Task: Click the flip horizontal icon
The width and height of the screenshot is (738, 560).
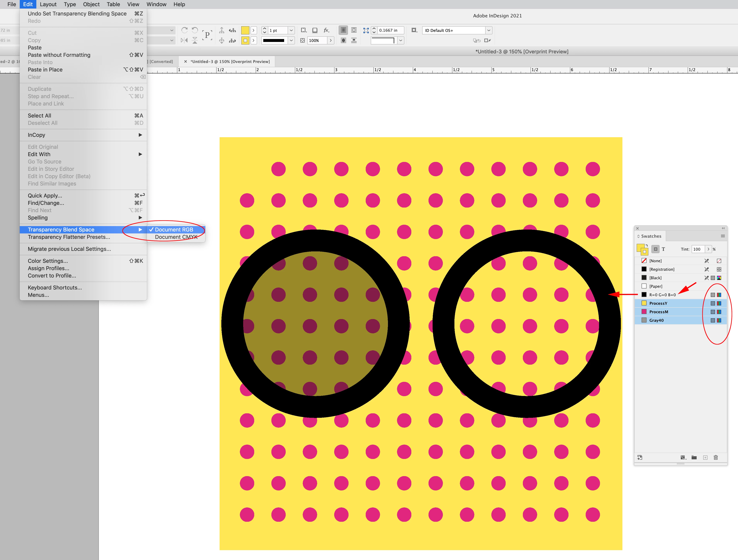Action: point(184,40)
